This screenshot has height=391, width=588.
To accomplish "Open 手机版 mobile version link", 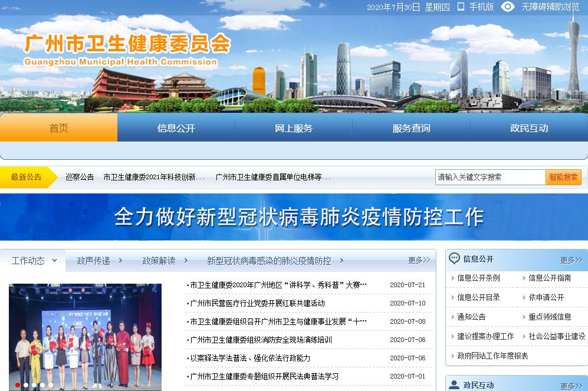I will [481, 6].
